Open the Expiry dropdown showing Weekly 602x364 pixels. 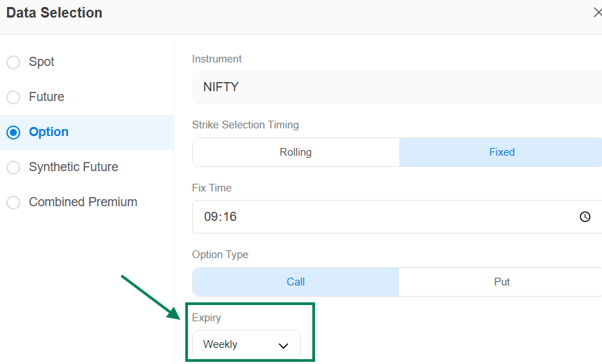pos(246,344)
